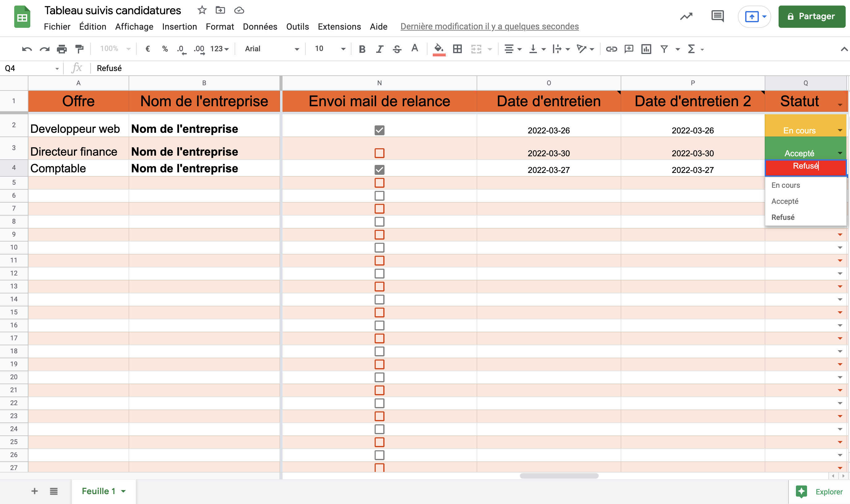Choose 'Accepté' in the status list

point(785,201)
